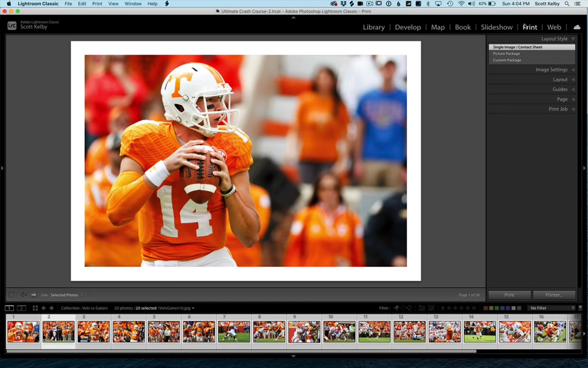Select main window display button 1
Screen dimensions: 588x368
click(x=9, y=308)
